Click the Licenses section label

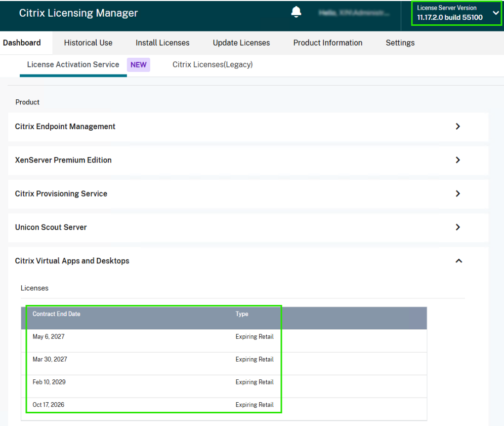(x=34, y=288)
